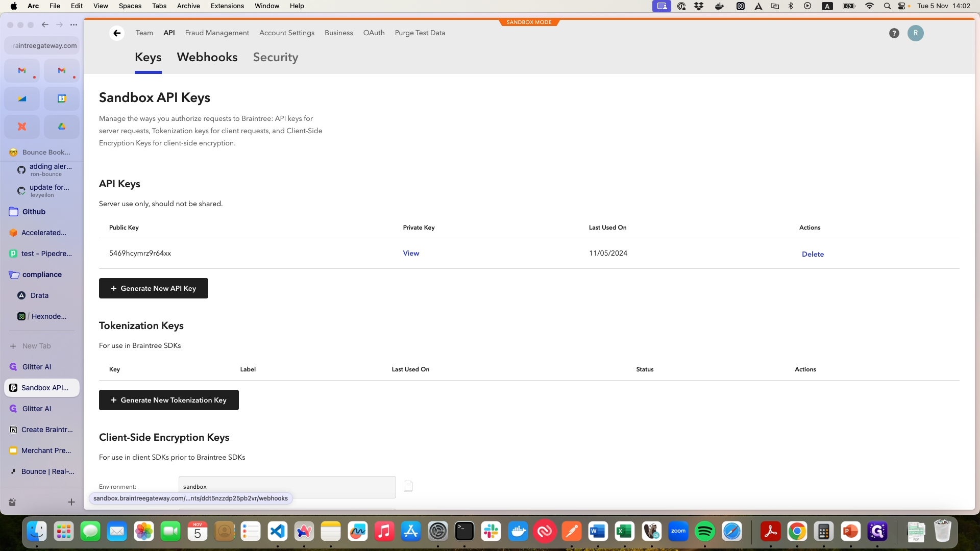
Task: Launch Visual Studio Code from the Dock
Action: (277, 532)
